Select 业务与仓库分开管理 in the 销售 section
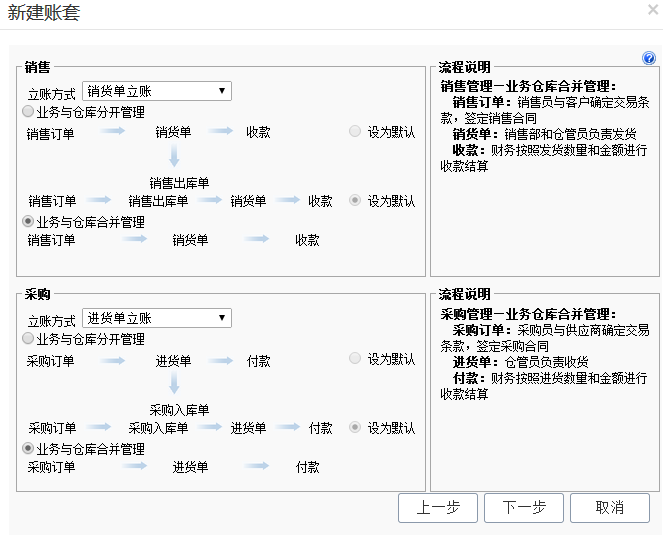The width and height of the screenshot is (663, 545). [x=28, y=112]
